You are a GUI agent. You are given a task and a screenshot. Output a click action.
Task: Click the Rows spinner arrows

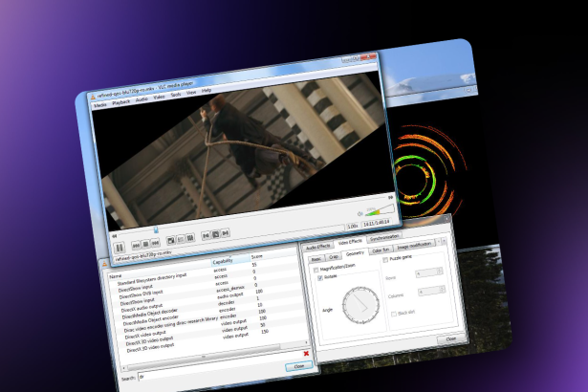[440, 271]
